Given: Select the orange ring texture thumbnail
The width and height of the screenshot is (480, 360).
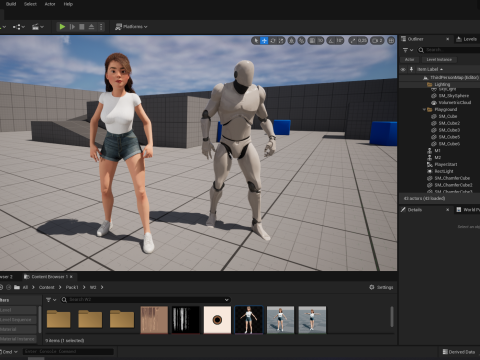Looking at the screenshot, I should coord(217,320).
